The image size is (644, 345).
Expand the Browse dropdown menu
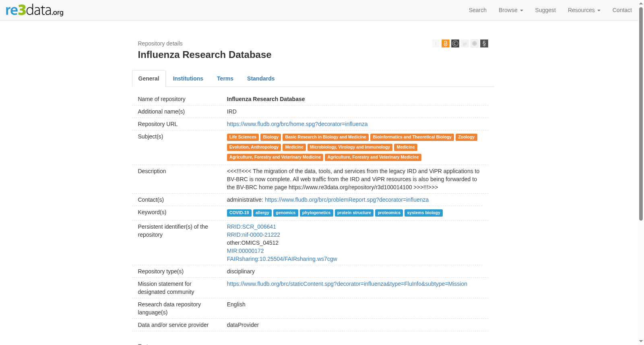[511, 10]
